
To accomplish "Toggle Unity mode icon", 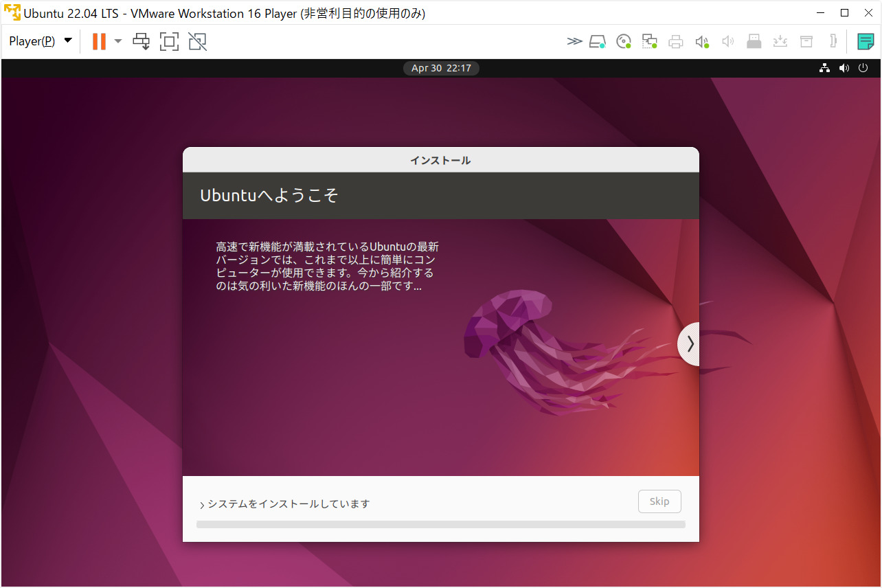I will pos(197,41).
